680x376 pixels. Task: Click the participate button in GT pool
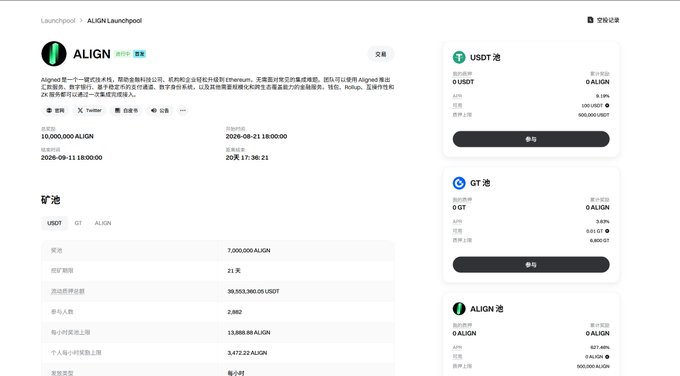(x=531, y=265)
